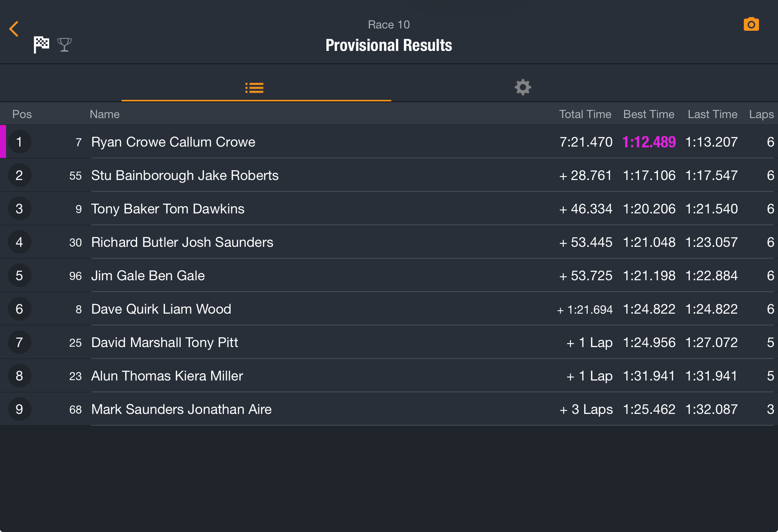Tap the Total Time column header

point(585,114)
